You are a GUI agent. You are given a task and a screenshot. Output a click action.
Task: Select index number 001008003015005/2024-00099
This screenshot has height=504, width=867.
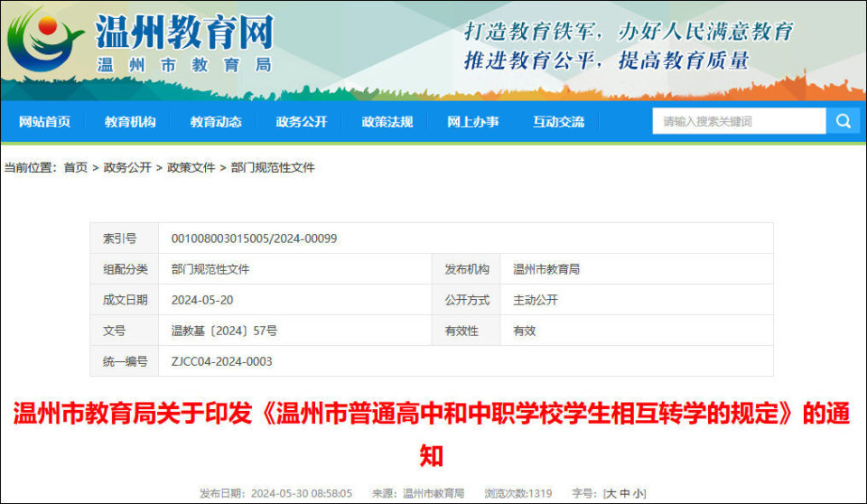pyautogui.click(x=254, y=238)
